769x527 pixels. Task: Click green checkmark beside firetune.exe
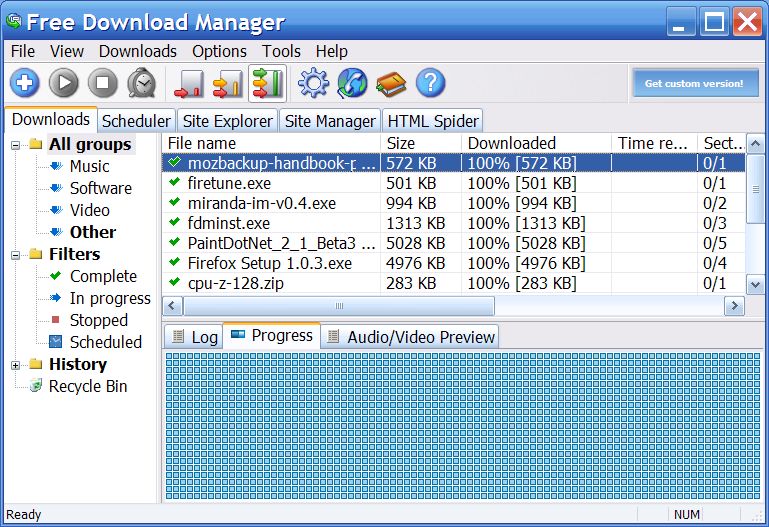pos(174,182)
